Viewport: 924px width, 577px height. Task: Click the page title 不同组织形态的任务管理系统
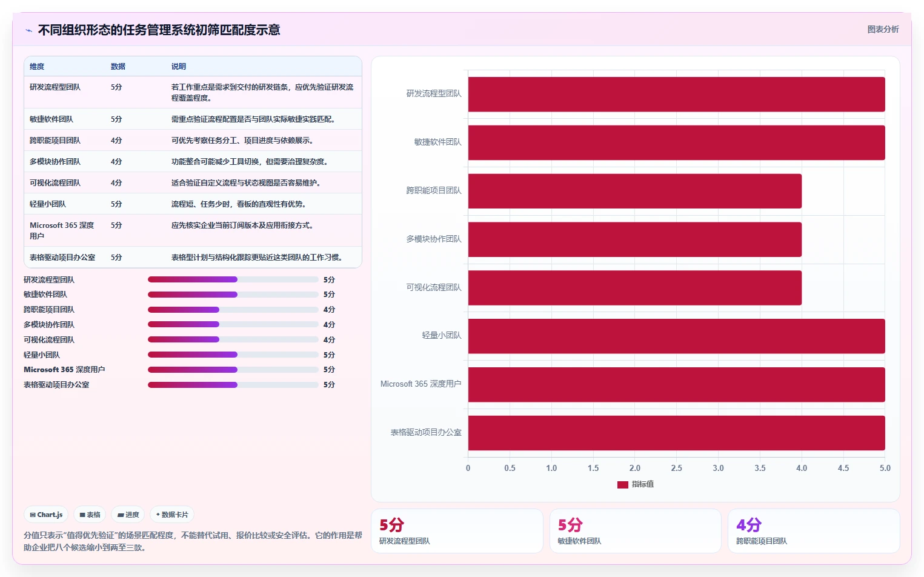pos(159,30)
